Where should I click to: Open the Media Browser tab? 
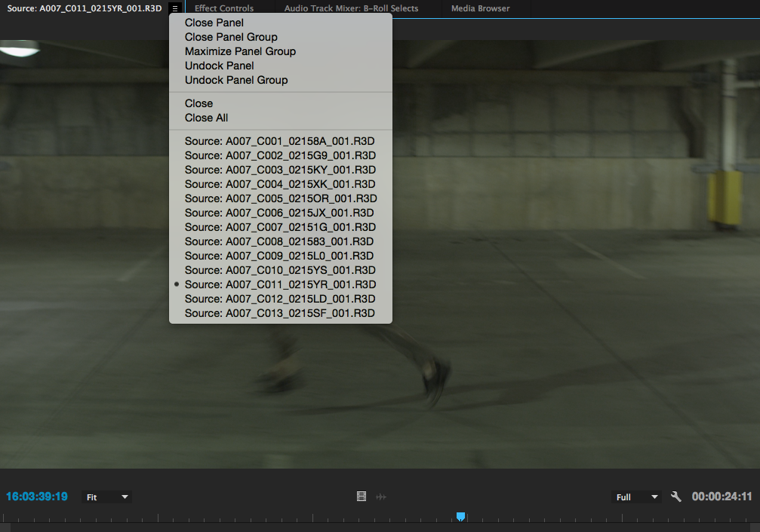[x=480, y=8]
